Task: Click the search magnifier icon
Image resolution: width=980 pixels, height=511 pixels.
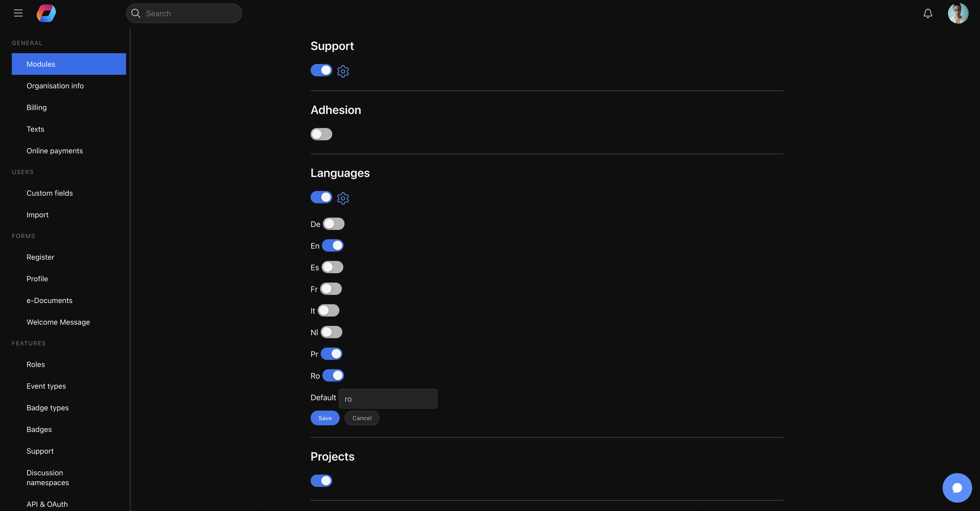Action: pyautogui.click(x=136, y=13)
